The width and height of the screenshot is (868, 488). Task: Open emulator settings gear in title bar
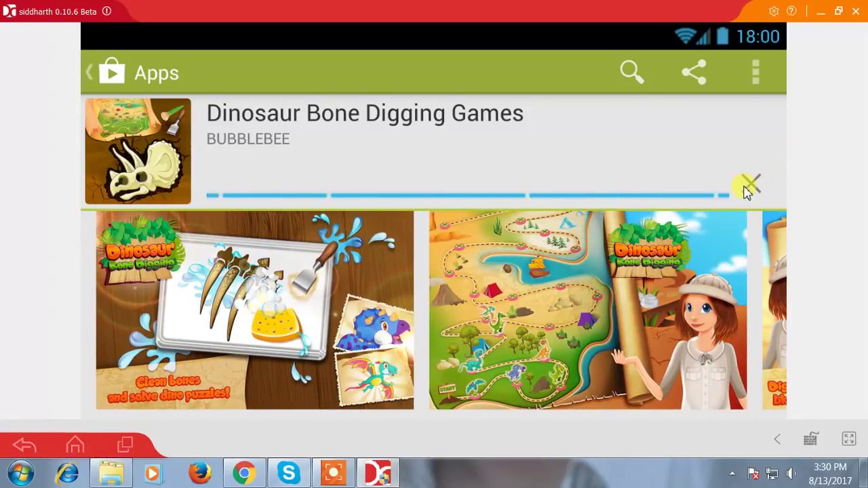click(x=774, y=11)
